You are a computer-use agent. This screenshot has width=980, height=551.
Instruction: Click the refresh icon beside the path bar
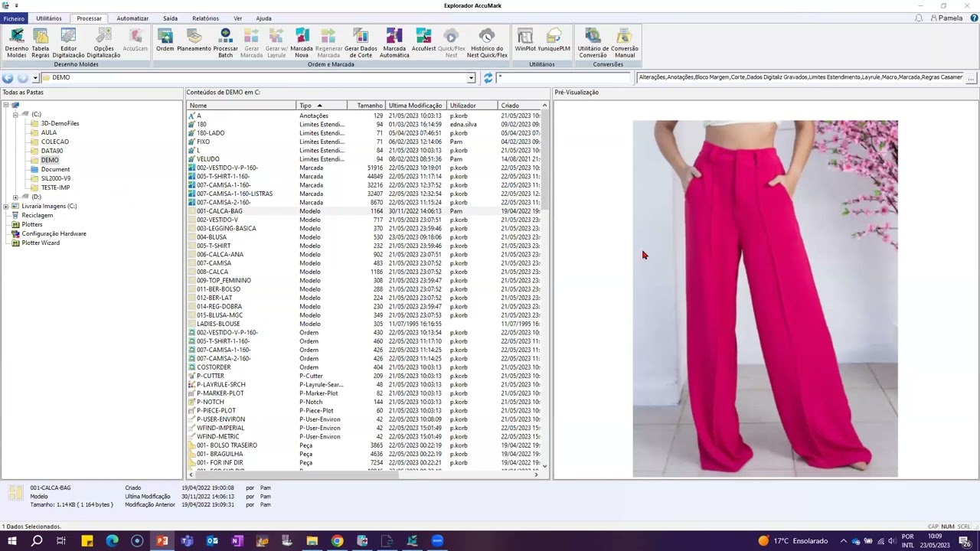488,78
